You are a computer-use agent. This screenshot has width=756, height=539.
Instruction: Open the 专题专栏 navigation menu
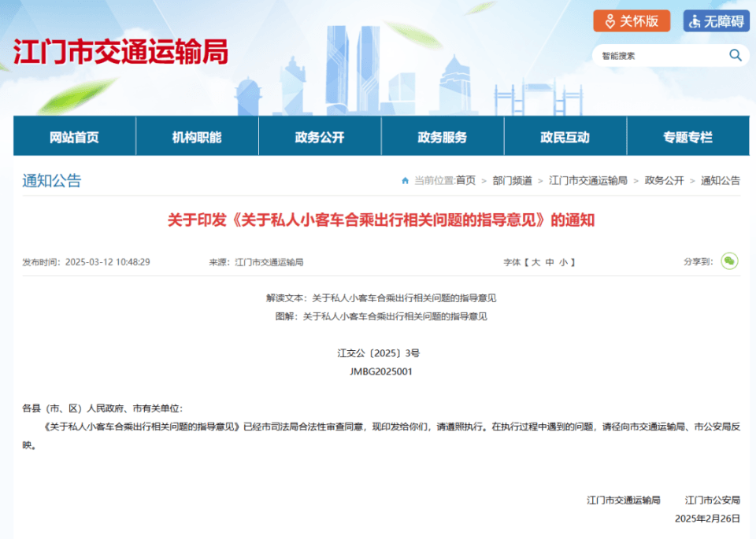[x=688, y=137]
